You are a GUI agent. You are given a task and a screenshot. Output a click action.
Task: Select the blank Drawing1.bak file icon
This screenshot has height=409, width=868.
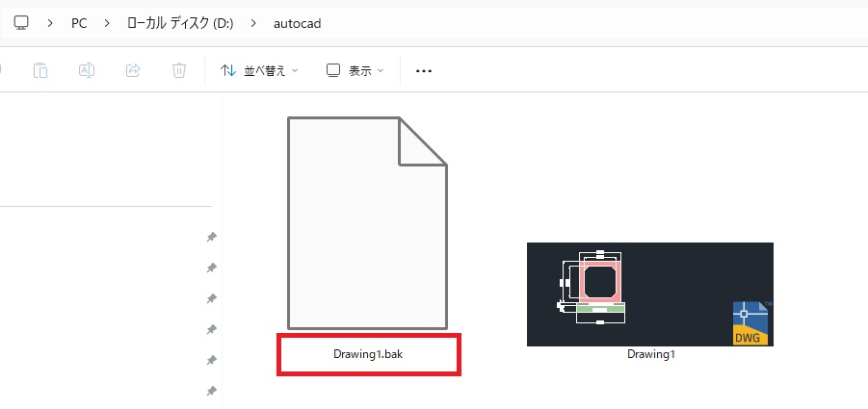click(368, 223)
